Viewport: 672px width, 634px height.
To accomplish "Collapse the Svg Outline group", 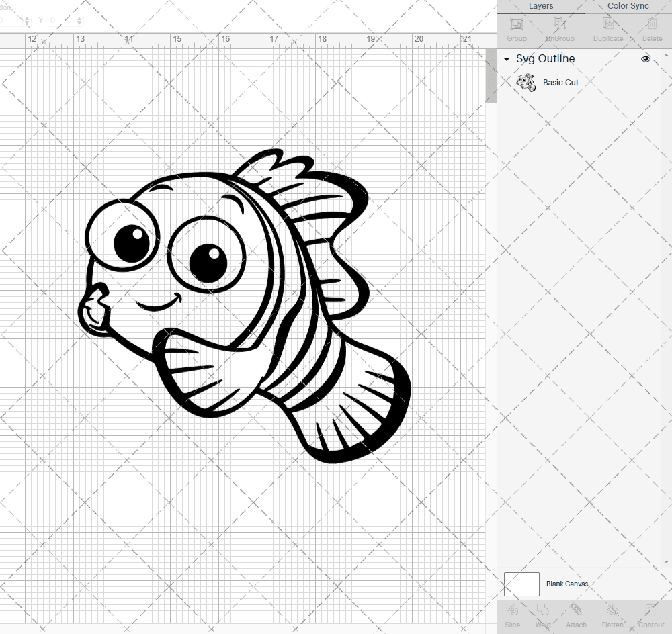I will 506,59.
